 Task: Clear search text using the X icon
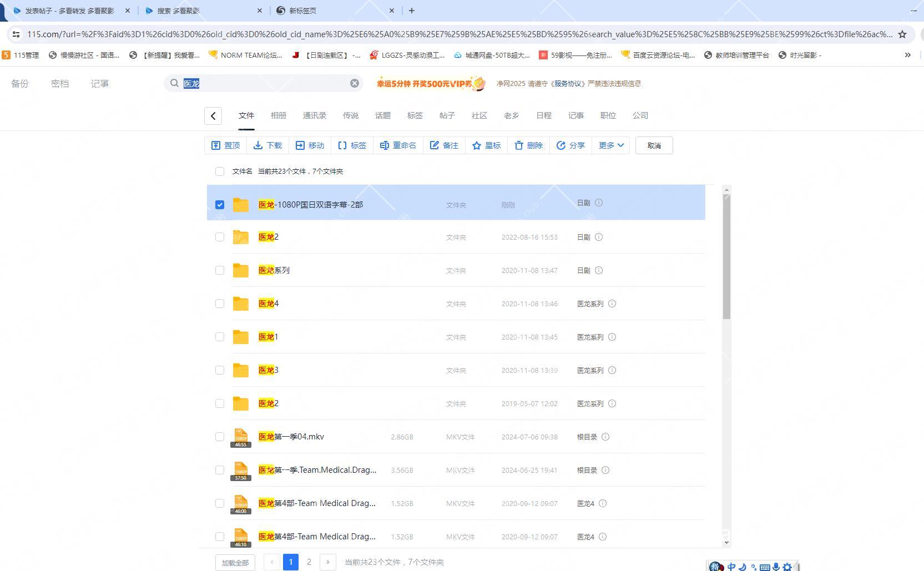(x=355, y=83)
